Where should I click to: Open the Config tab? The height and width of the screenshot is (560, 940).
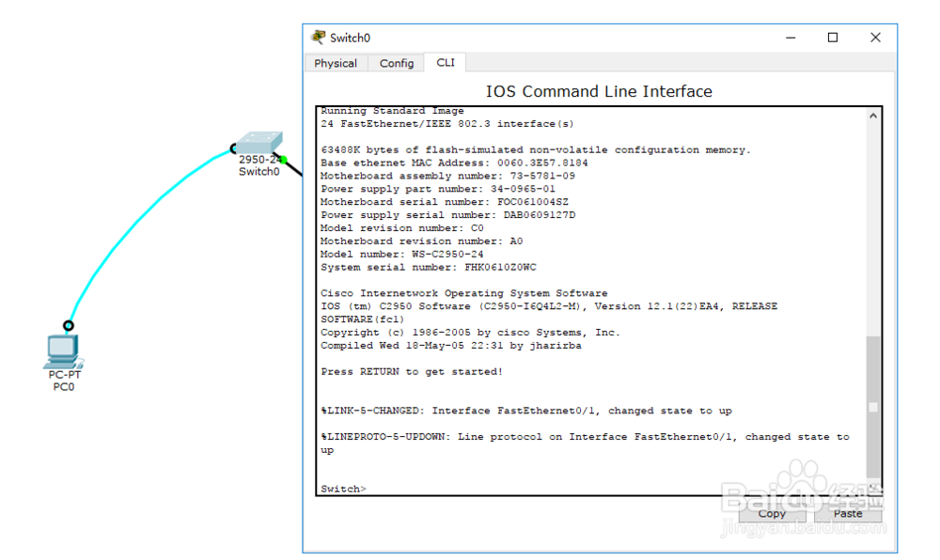coord(397,63)
